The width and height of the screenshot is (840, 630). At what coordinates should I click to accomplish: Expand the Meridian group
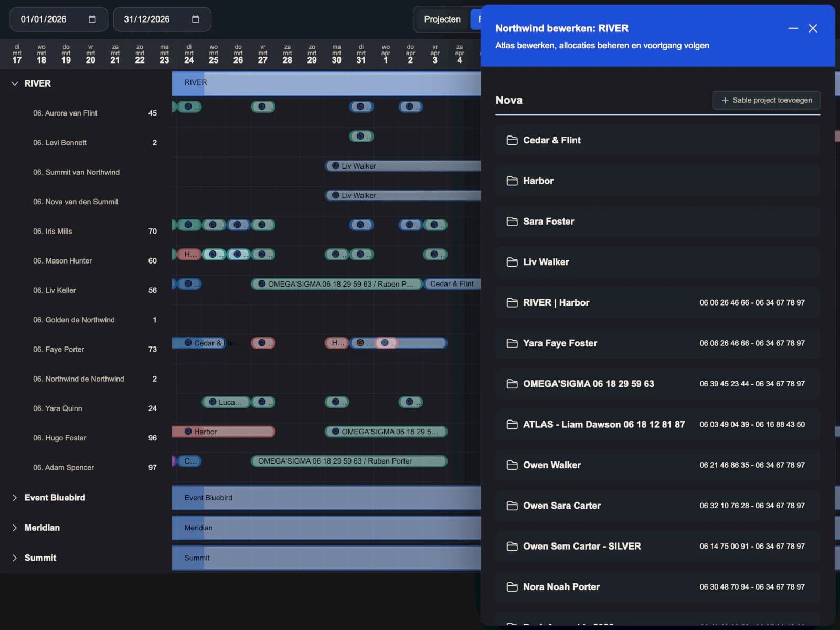point(15,528)
